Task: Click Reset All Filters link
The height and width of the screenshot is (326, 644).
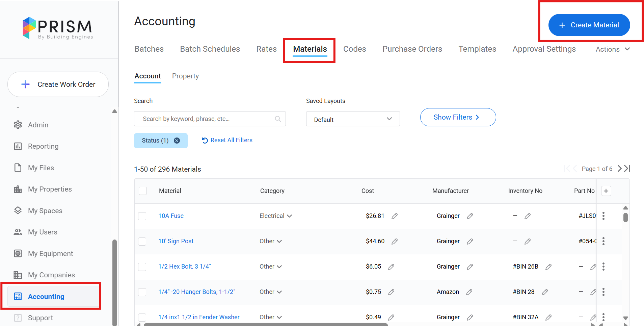Action: (x=227, y=140)
